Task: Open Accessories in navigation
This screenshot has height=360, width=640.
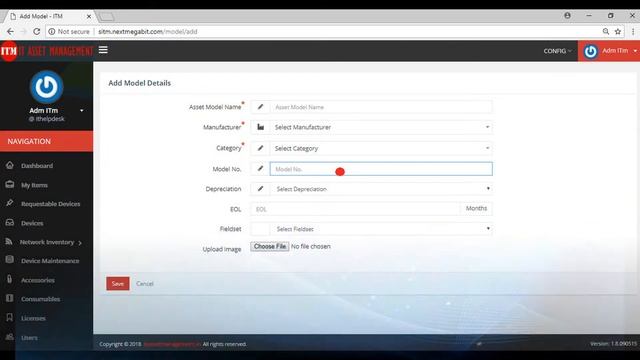Action: click(38, 280)
